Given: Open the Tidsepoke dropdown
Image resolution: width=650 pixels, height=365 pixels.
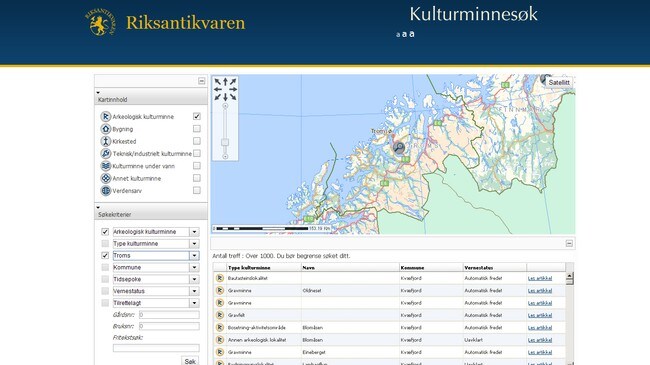Looking at the screenshot, I should pyautogui.click(x=194, y=280).
